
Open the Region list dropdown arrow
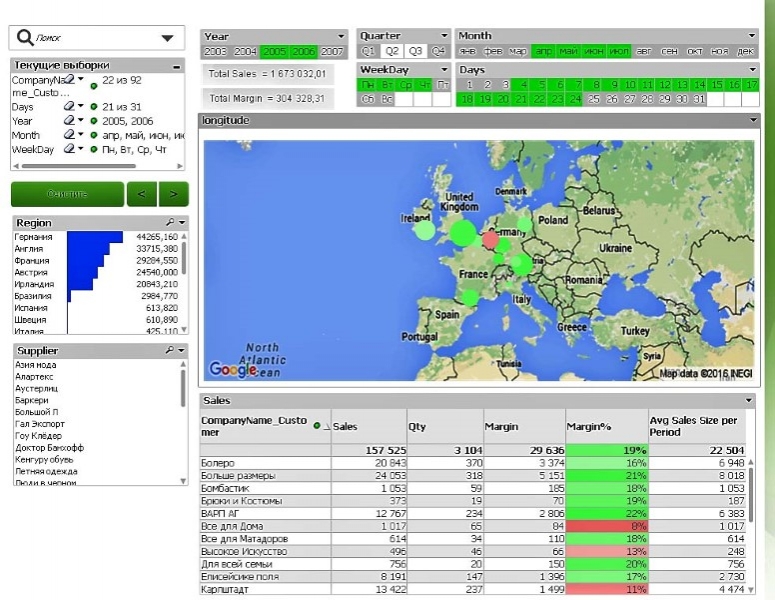182,222
